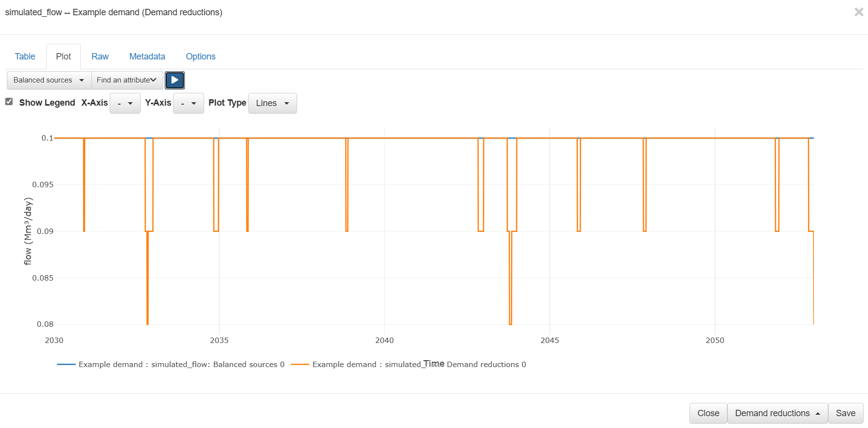Click the orange line swatch in legend
Screen dimensions: 868x428
(300, 365)
